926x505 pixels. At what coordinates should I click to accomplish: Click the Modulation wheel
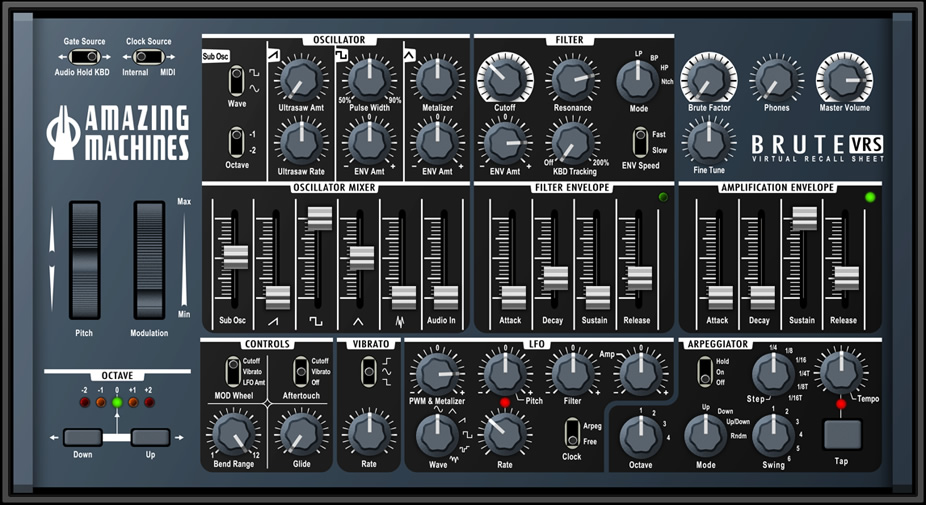coord(149,260)
